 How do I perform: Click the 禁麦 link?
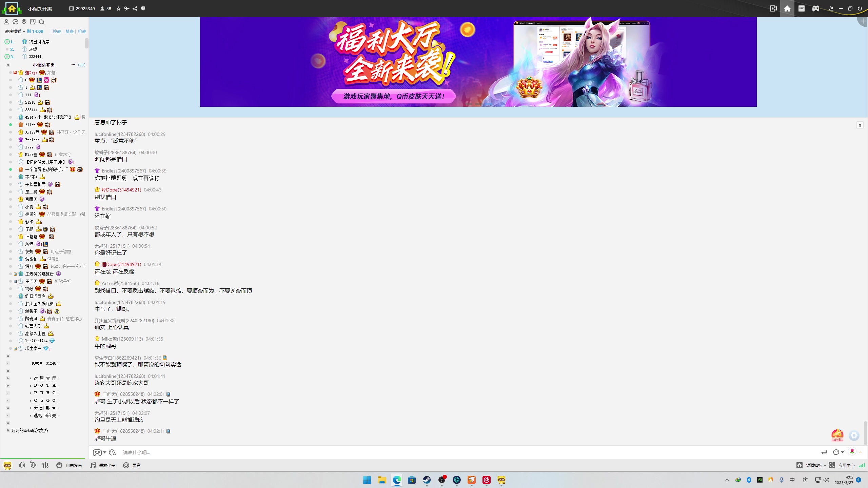tap(70, 31)
